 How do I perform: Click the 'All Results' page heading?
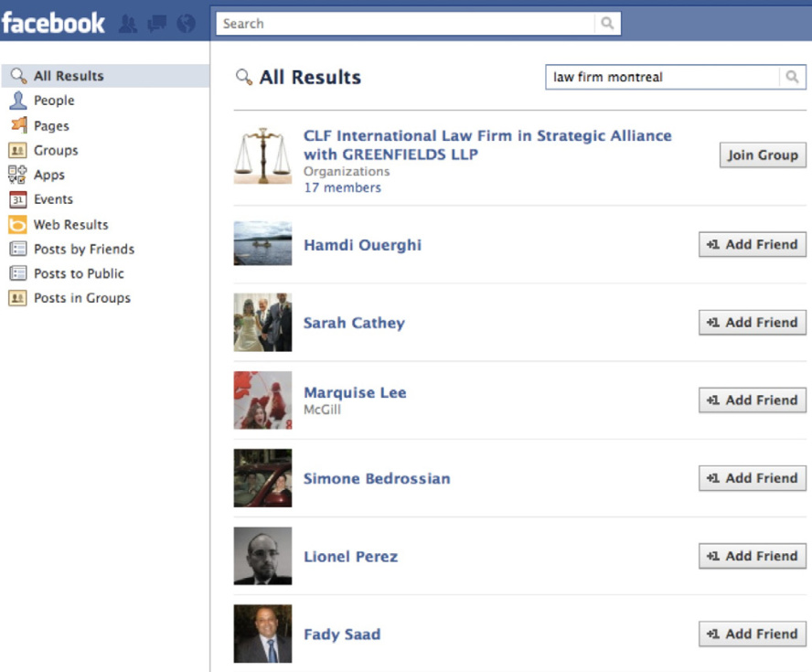pos(310,77)
